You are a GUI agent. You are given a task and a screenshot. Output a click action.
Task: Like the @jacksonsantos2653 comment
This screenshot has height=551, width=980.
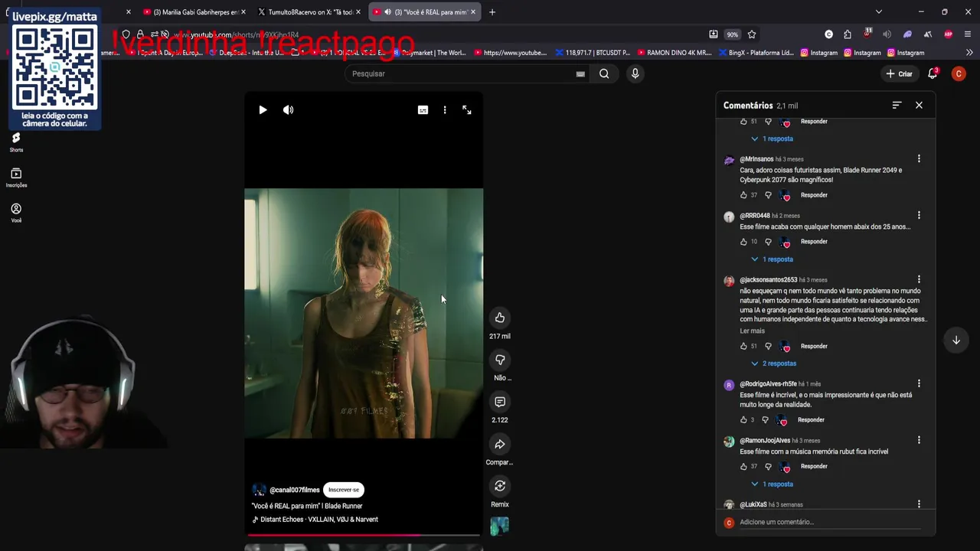coord(743,346)
